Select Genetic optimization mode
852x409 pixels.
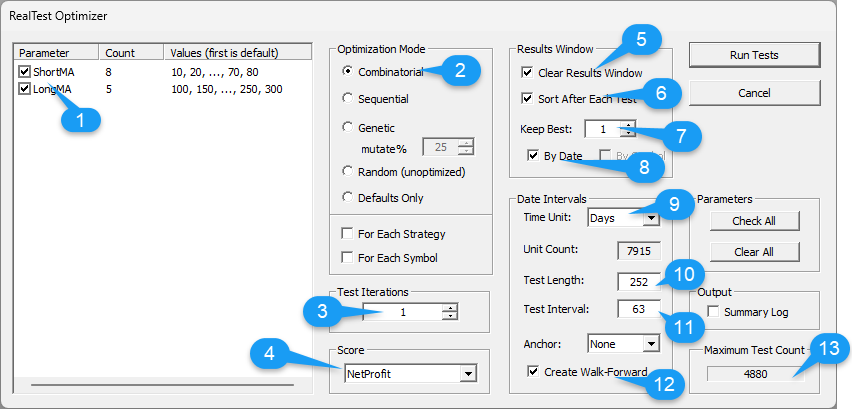[348, 128]
